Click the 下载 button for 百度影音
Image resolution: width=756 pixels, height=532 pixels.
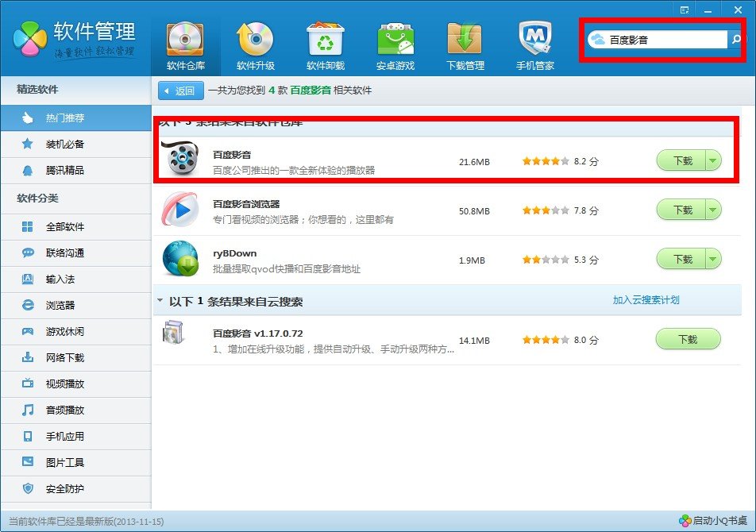click(x=684, y=160)
